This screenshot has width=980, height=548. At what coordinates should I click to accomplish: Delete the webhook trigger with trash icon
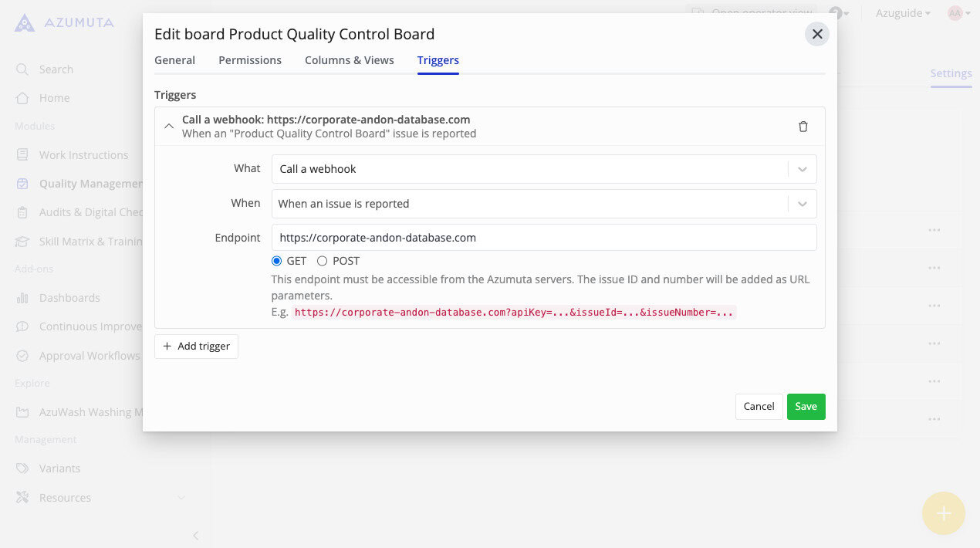coord(803,127)
